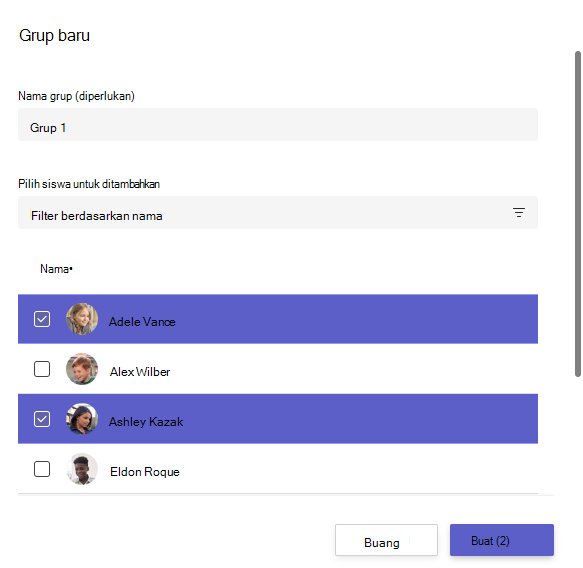Screen dimensions: 583x568
Task: Click the vertical scrollbar of the dialog
Action: pyautogui.click(x=578, y=214)
